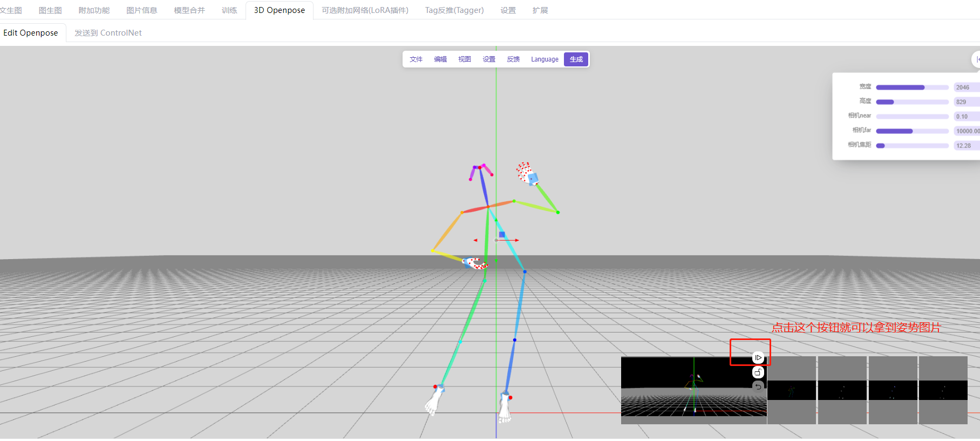Adjust the 宽度 slider
The height and width of the screenshot is (441, 980).
pos(912,87)
